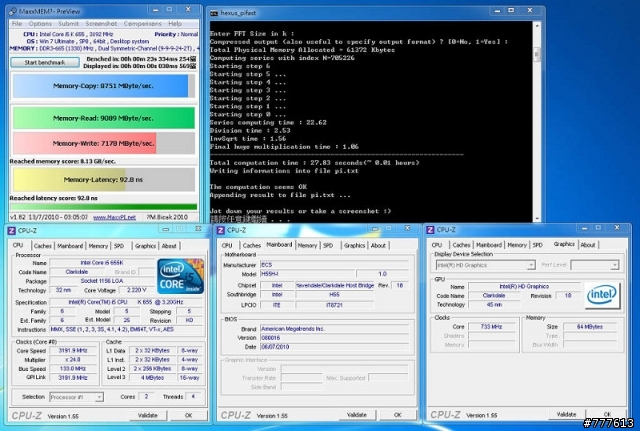Click the CPU-Z icon in the right CPU-Z window

[430, 230]
